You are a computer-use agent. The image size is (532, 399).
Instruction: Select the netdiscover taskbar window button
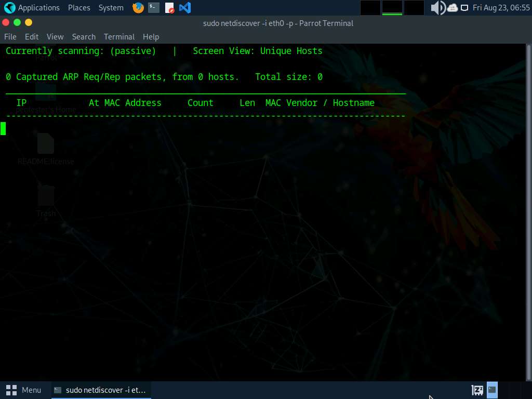(101, 390)
